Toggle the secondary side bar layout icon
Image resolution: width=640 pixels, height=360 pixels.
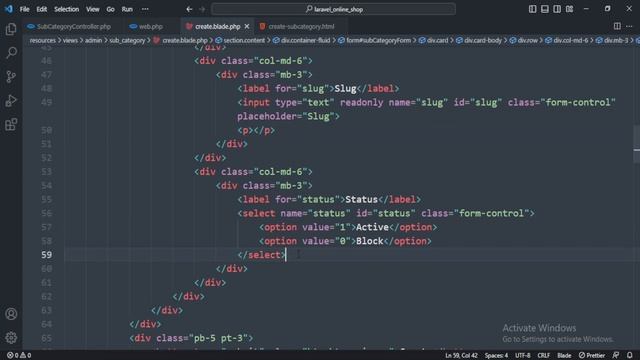(557, 9)
